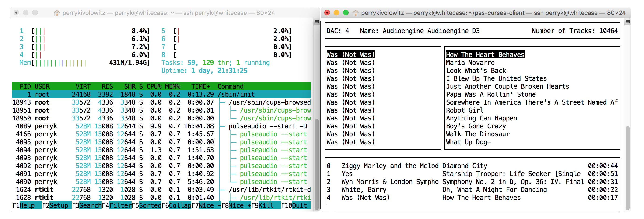Image resolution: width=644 pixels, height=219 pixels.
Task: Click the scroll-lock icon above htop scrollbar
Action: 317,22
